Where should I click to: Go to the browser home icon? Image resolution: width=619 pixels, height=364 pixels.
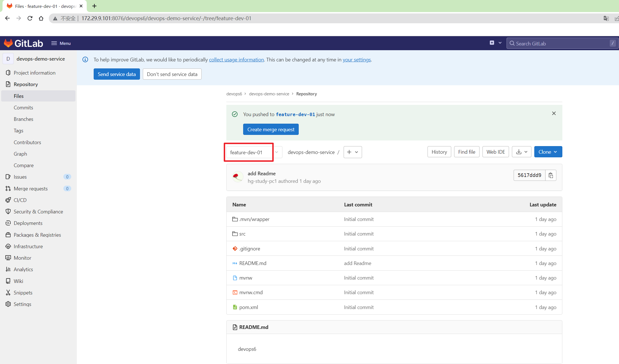click(x=41, y=18)
